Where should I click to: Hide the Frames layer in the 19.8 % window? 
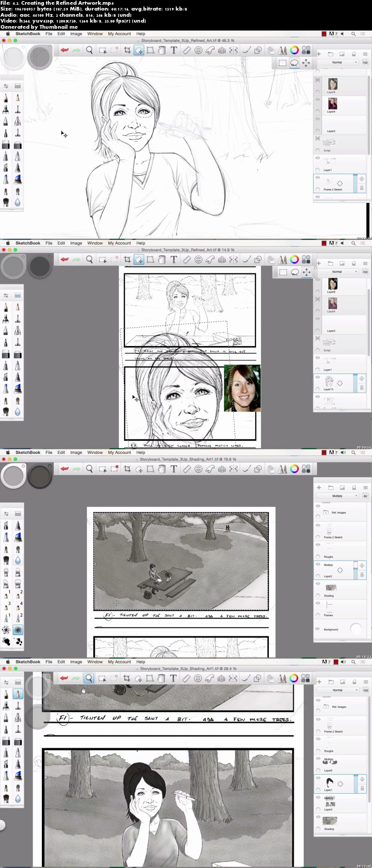coord(318,603)
